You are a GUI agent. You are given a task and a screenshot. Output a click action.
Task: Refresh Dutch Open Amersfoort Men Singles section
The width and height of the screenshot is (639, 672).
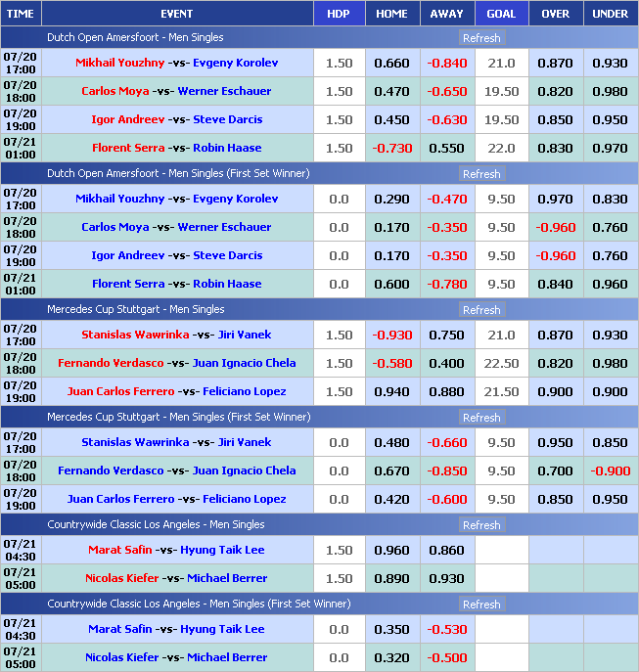tap(480, 38)
